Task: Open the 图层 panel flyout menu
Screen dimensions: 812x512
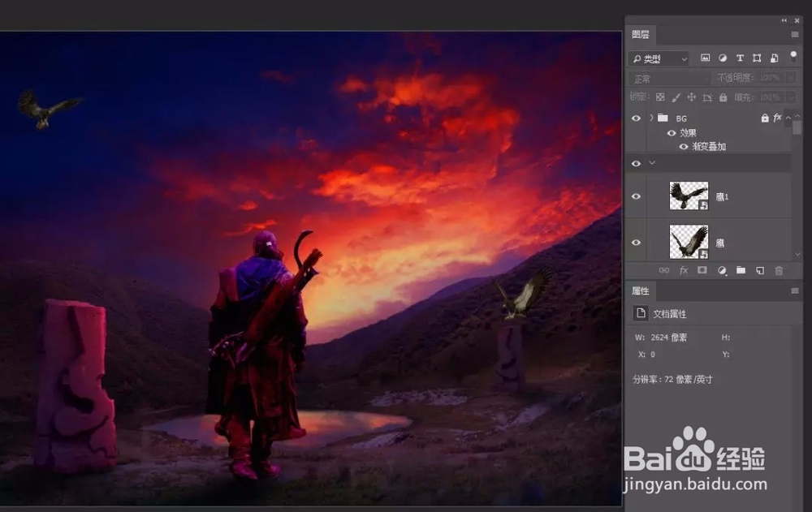Action: pyautogui.click(x=795, y=34)
